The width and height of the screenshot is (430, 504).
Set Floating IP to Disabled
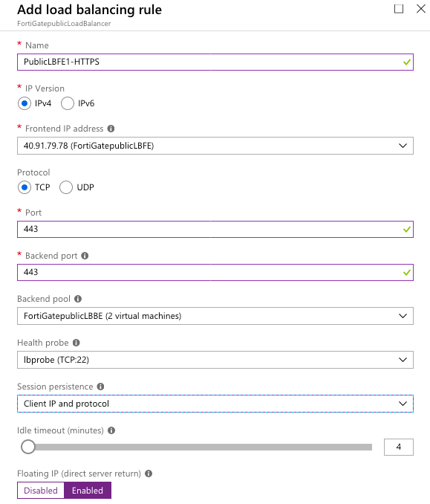click(41, 491)
